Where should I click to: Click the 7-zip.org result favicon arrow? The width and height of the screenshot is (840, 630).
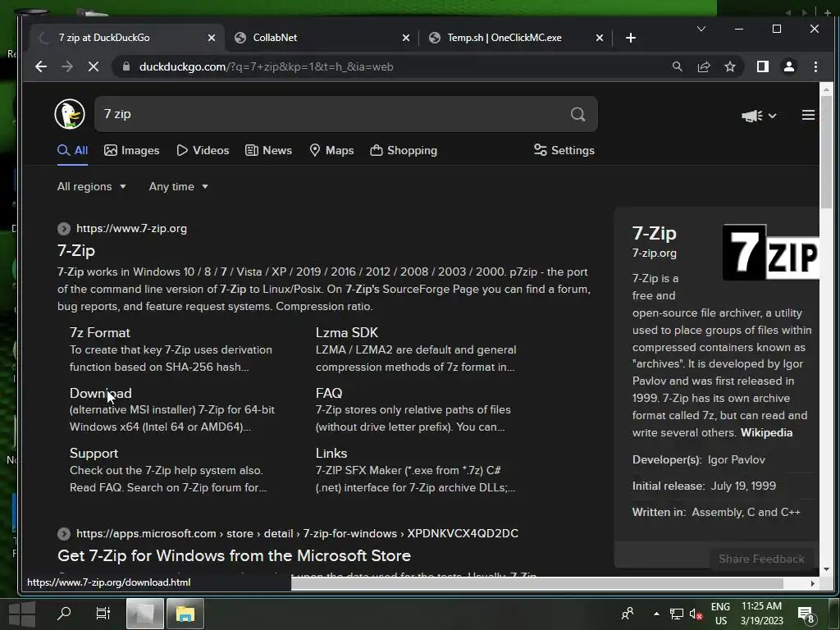pyautogui.click(x=64, y=229)
